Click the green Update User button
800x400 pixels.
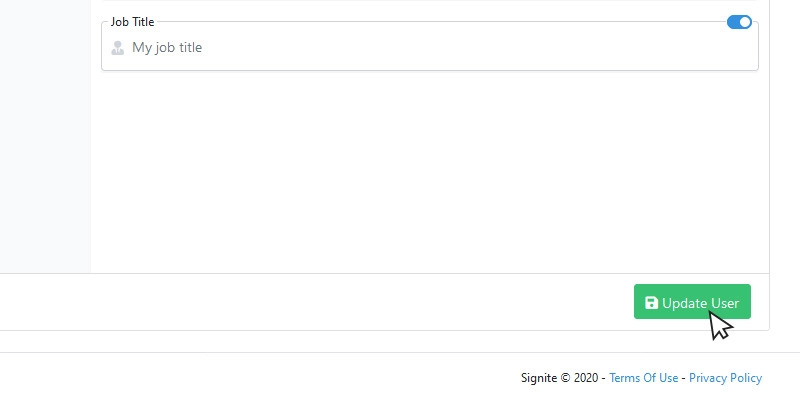(x=692, y=302)
